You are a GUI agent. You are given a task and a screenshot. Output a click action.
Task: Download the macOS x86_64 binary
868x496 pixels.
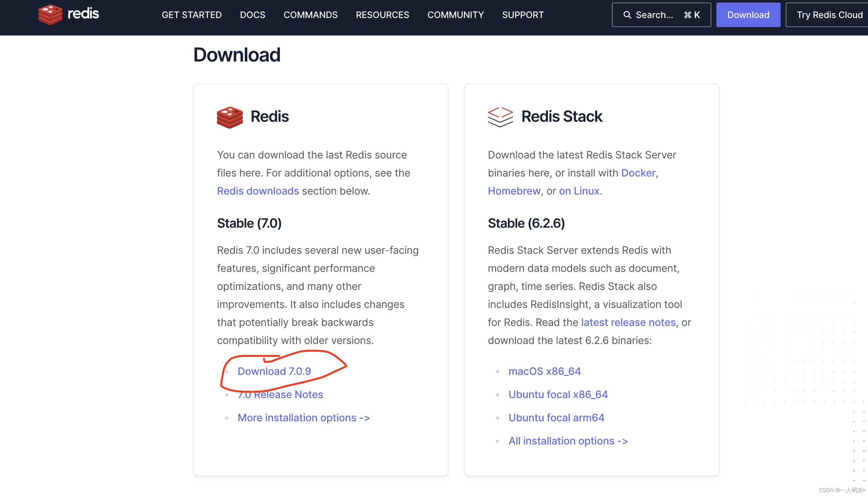[544, 371]
